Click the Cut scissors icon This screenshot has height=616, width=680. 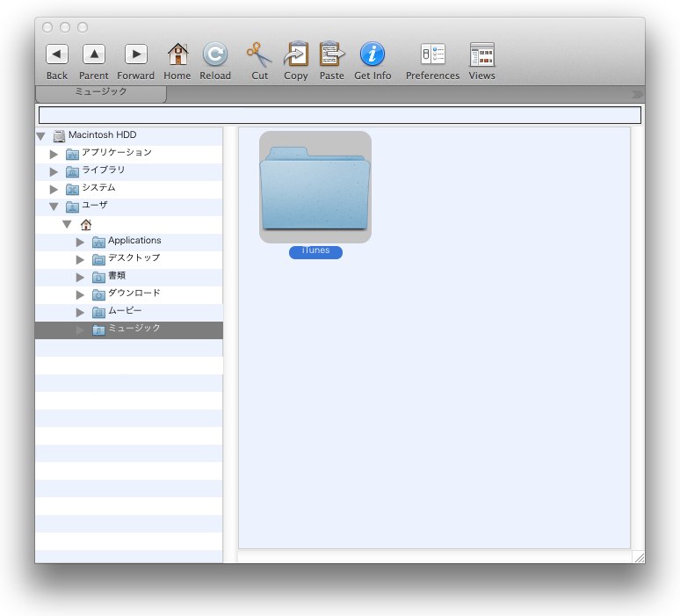(259, 54)
